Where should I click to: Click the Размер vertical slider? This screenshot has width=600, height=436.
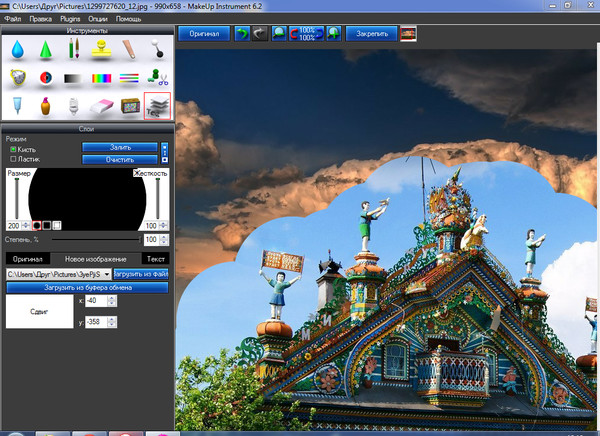point(16,198)
